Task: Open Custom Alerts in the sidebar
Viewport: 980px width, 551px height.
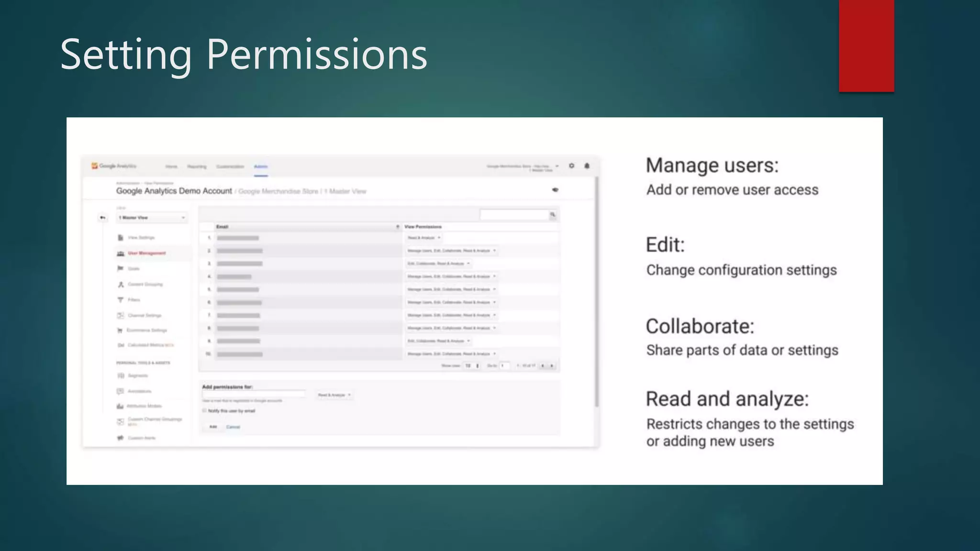Action: click(x=136, y=438)
